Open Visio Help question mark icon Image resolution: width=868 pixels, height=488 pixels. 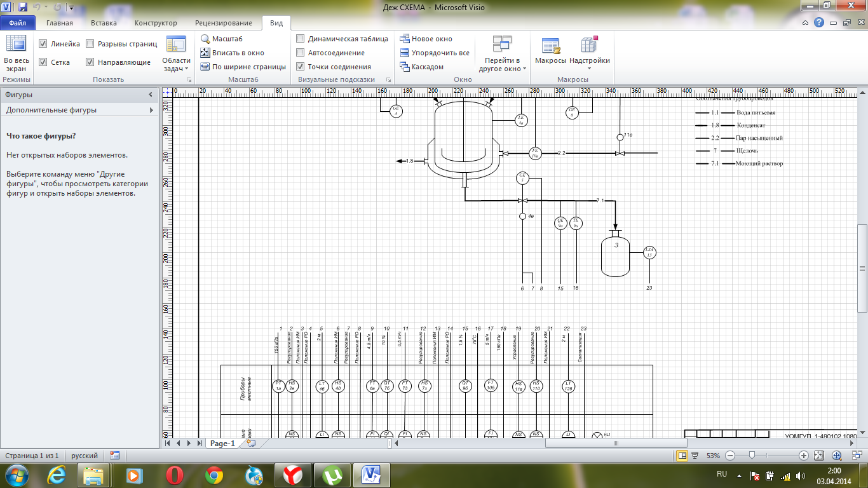819,22
